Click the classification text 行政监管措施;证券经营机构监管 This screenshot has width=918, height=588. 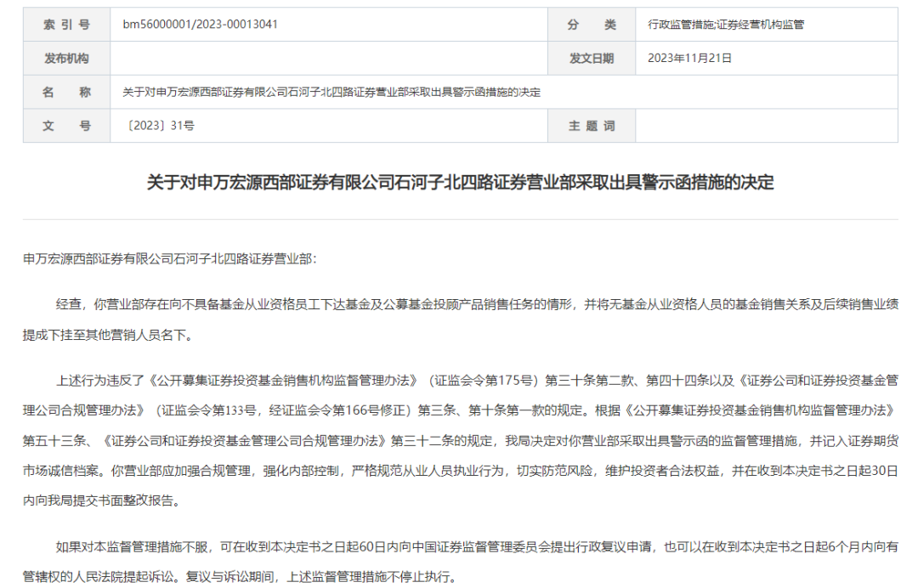tap(725, 25)
